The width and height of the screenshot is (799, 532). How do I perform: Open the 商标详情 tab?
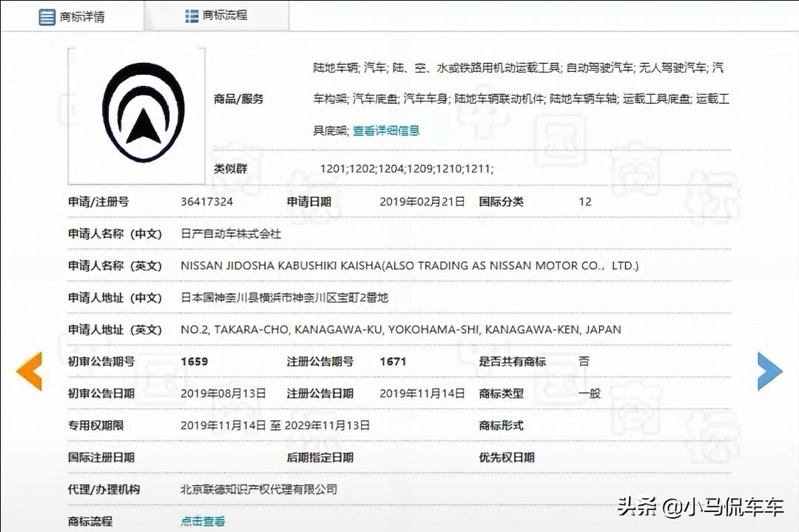point(72,16)
